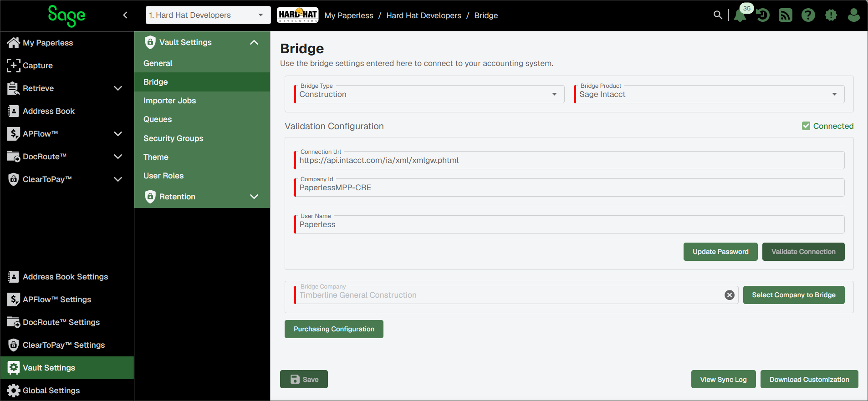
Task: Go to Hard Hat Developers breadcrumb
Action: [x=424, y=15]
